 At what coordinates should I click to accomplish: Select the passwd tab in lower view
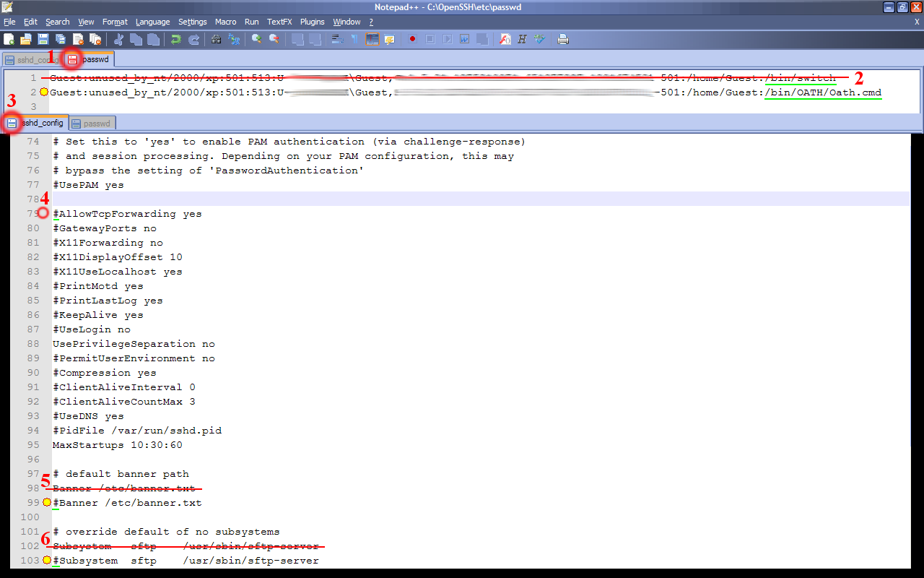pos(92,124)
